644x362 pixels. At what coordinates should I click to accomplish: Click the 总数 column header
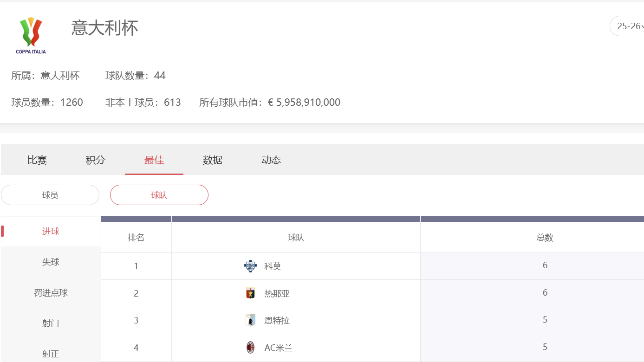coord(545,238)
